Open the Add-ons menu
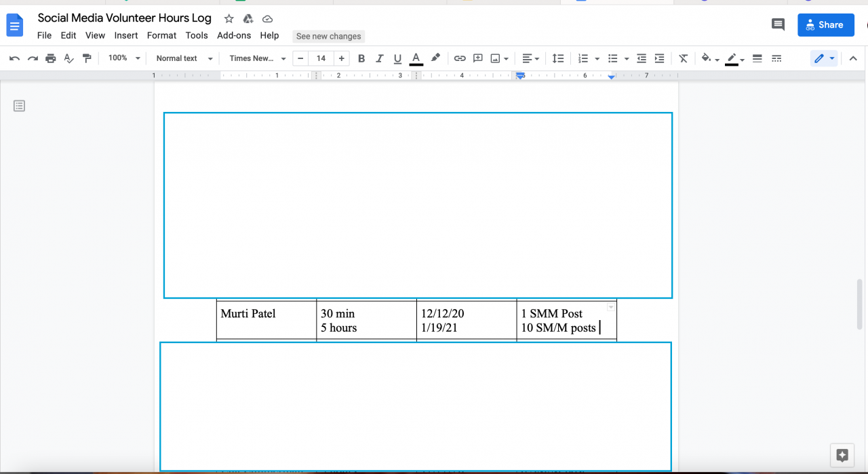The image size is (868, 474). [234, 35]
